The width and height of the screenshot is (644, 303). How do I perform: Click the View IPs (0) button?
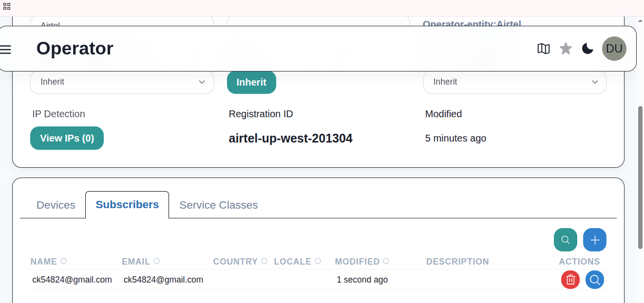tap(67, 138)
